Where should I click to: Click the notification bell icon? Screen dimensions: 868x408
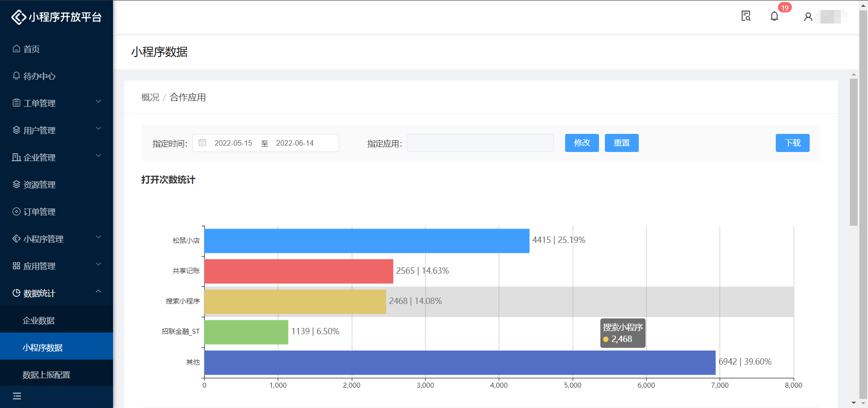(774, 17)
